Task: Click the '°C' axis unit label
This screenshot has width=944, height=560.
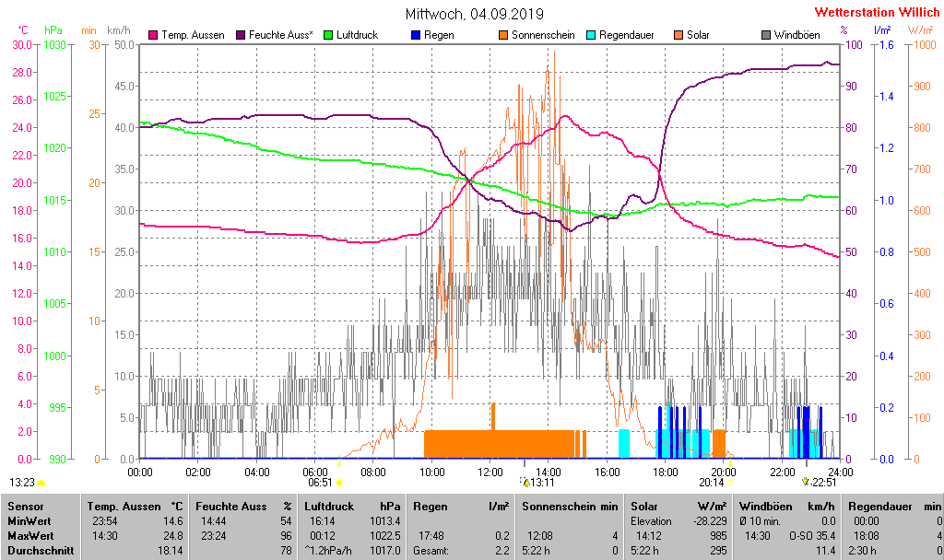Action: (x=23, y=30)
